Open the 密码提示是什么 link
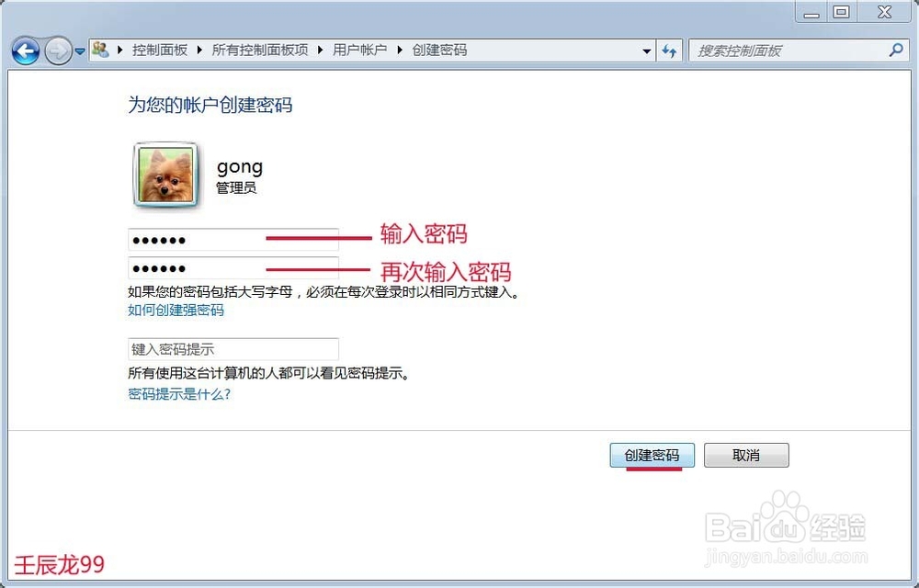This screenshot has height=588, width=919. click(x=178, y=392)
